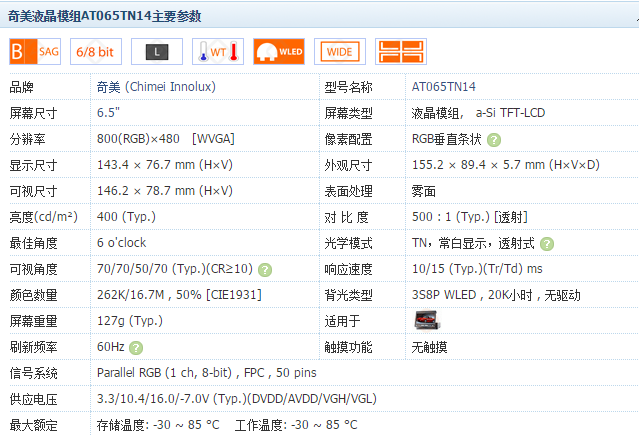Click the 无触摸 touch function value
639x436 pixels.
(430, 347)
